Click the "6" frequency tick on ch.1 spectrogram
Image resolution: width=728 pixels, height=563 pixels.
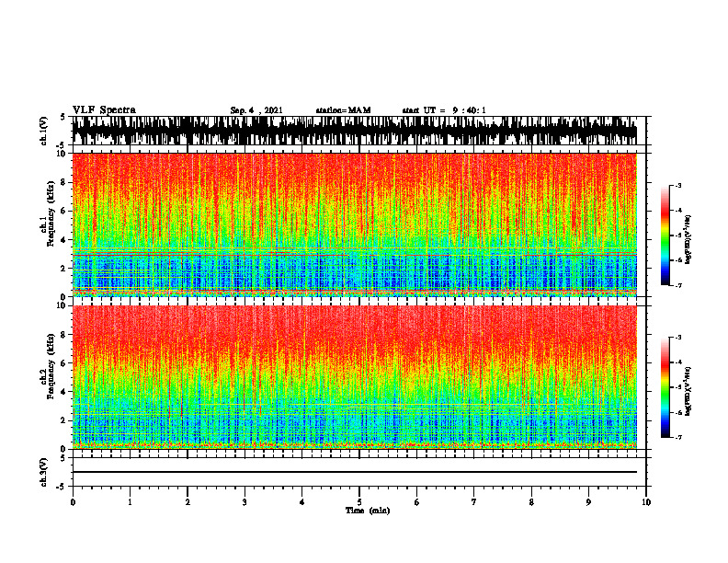[x=63, y=211]
